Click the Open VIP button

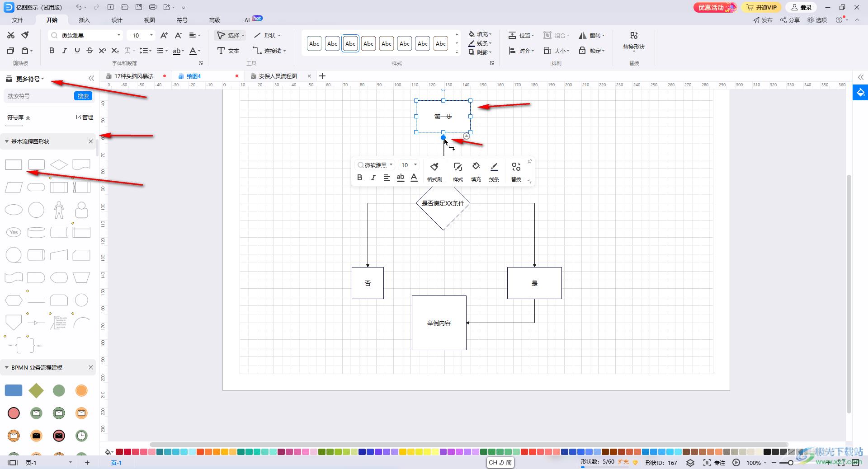761,7
